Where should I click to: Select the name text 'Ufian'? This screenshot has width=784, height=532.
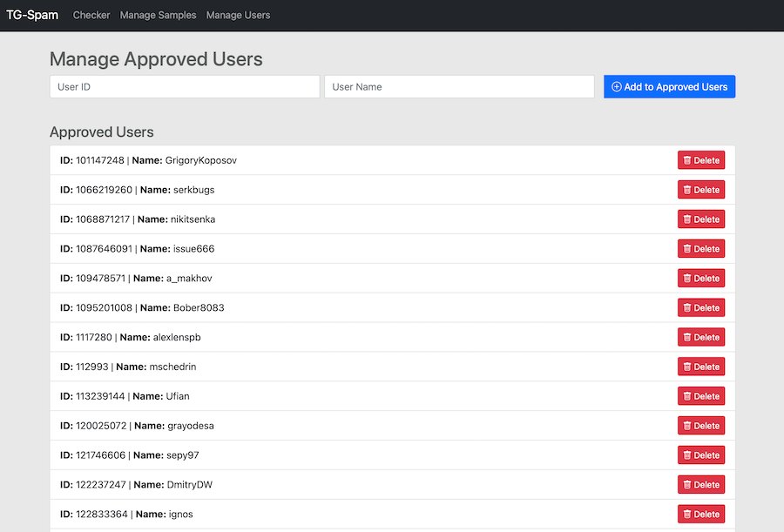(x=178, y=396)
